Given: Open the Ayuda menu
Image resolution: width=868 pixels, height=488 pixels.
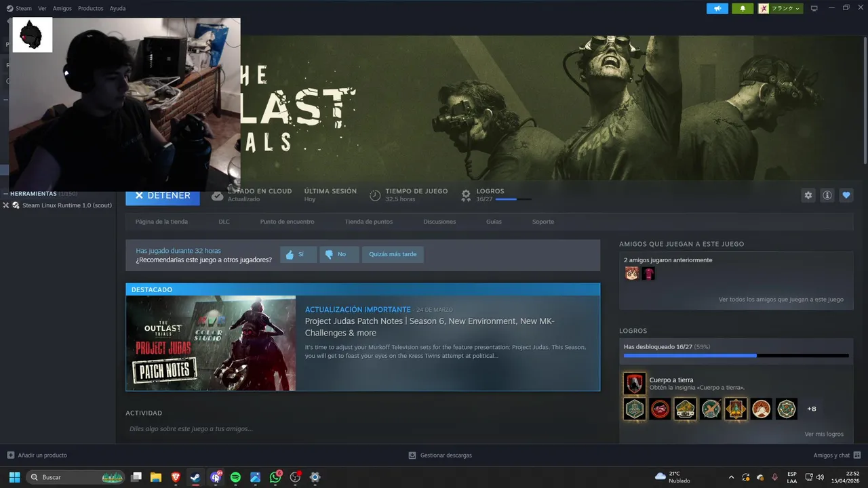Looking at the screenshot, I should tap(117, 8).
